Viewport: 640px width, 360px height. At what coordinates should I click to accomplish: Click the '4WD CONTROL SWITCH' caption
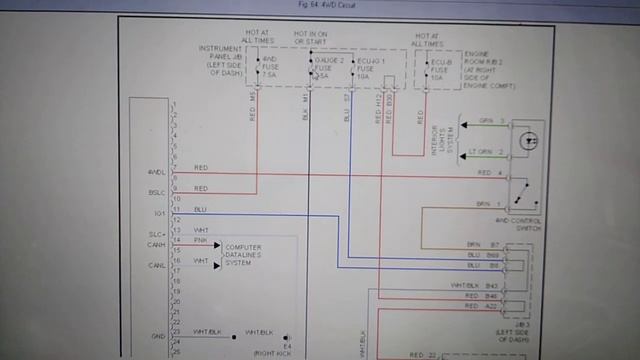coord(518,224)
